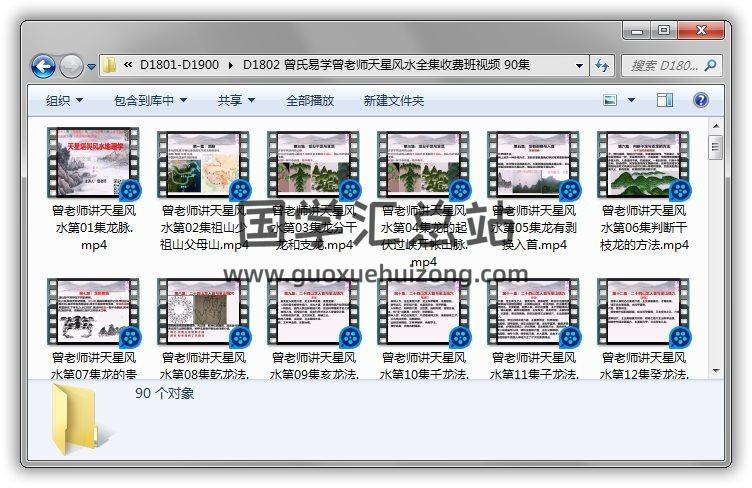Image resolution: width=752 pixels, height=488 pixels.
Task: Select the 第08集乾龙法 video thumbnail
Action: [203, 311]
